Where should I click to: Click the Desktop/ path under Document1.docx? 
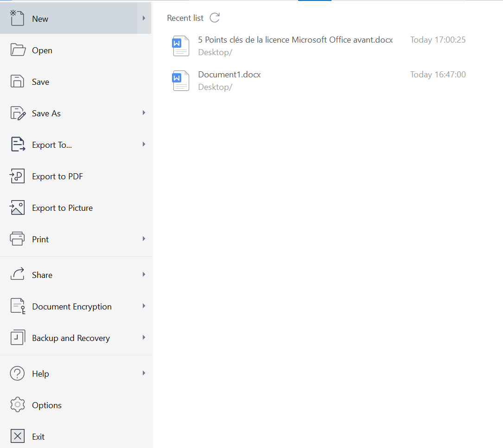215,87
